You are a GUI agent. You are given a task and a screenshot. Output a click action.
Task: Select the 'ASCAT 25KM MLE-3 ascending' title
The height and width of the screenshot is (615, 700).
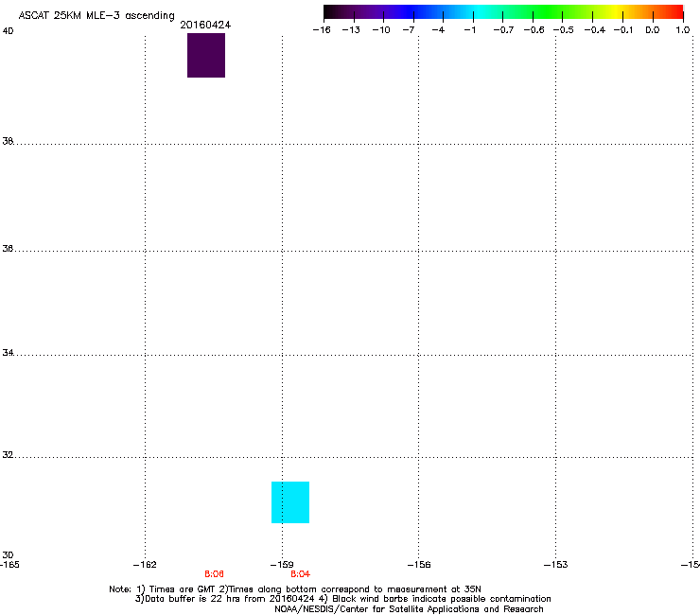(x=96, y=16)
